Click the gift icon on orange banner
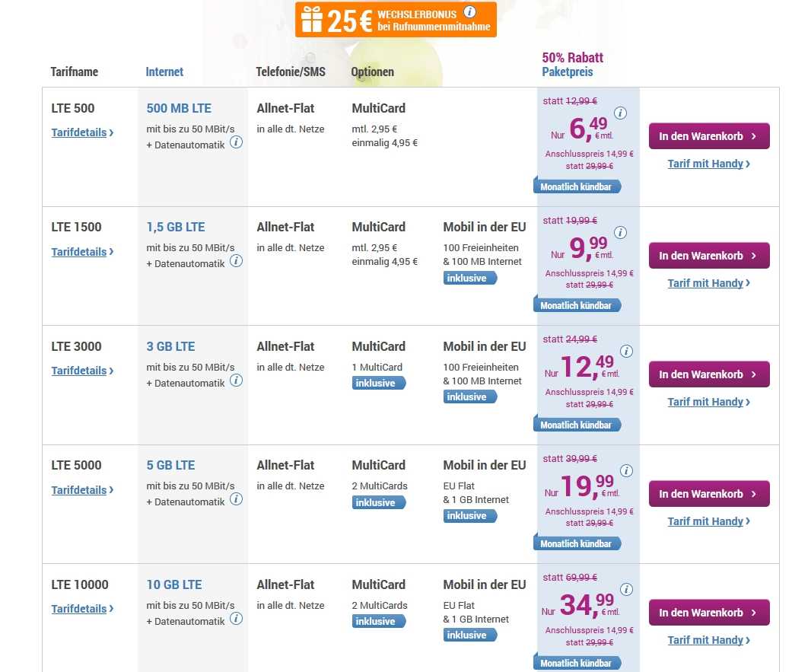The width and height of the screenshot is (792, 672). coord(311,19)
